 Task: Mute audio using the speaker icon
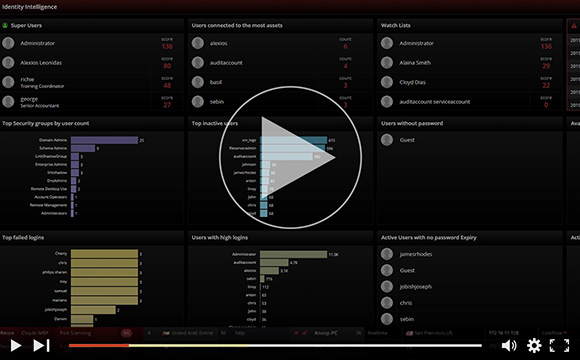(x=509, y=346)
